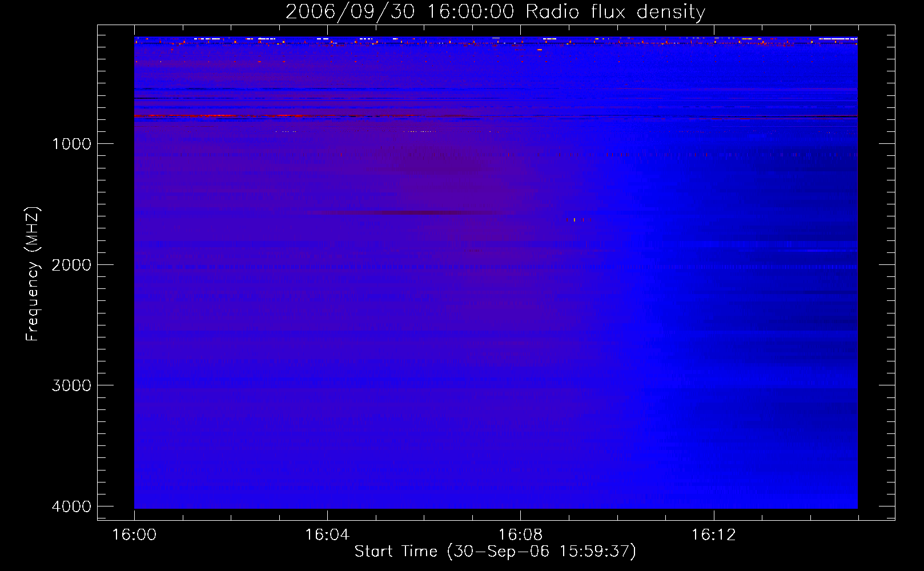Click the "3000" frequency tick label

click(x=71, y=385)
